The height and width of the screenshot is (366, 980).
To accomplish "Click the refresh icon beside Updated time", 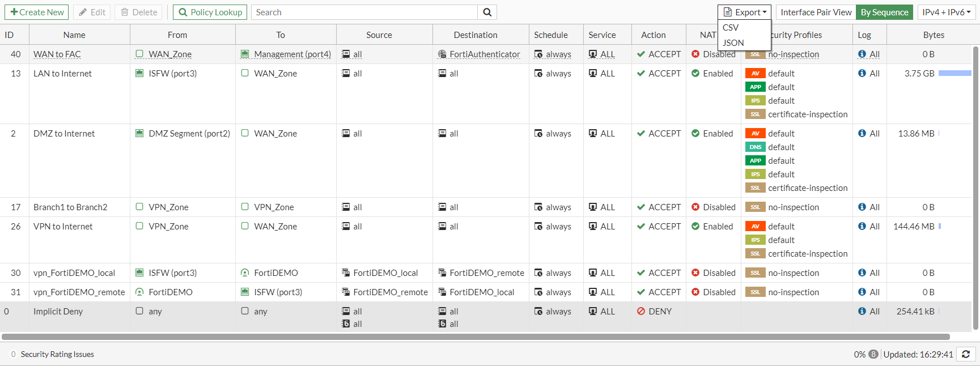I will [966, 354].
